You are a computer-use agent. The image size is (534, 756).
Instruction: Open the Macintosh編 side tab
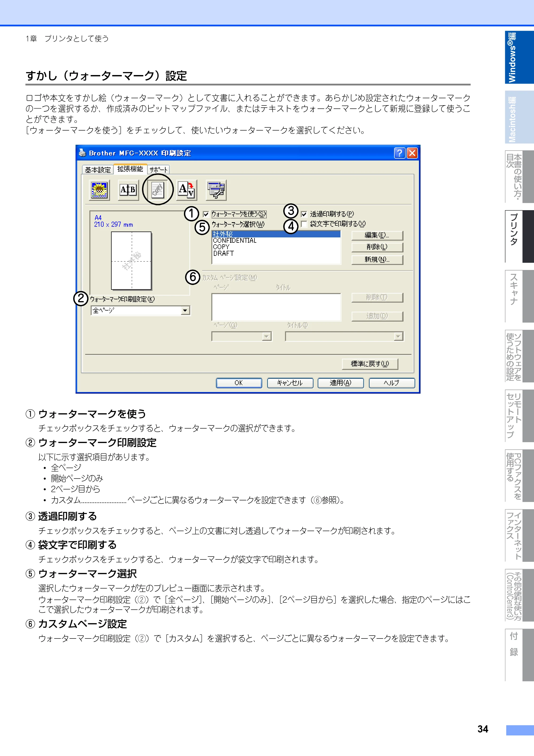[x=519, y=117]
